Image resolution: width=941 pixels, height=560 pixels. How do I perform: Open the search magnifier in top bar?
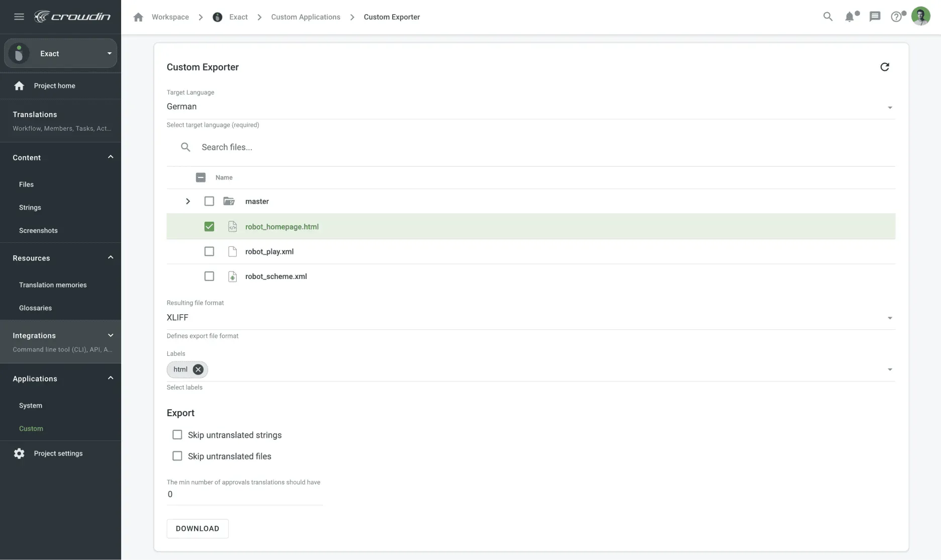click(827, 17)
